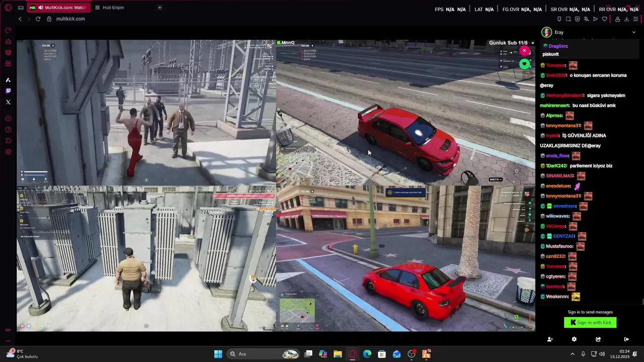The image size is (644, 362).
Task: Click Eray's streamer avatar
Action: [546, 32]
